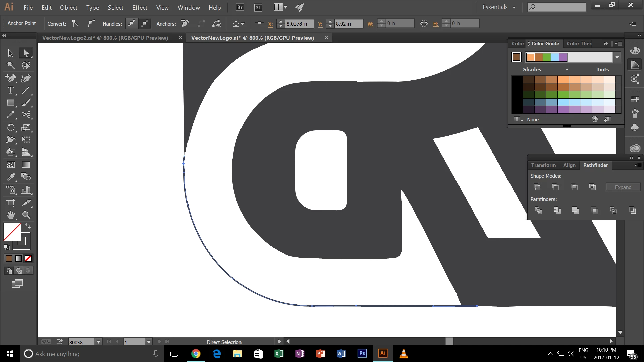Click the Unite shape mode icon
Viewport: 644px width, 362px height.
click(x=537, y=187)
